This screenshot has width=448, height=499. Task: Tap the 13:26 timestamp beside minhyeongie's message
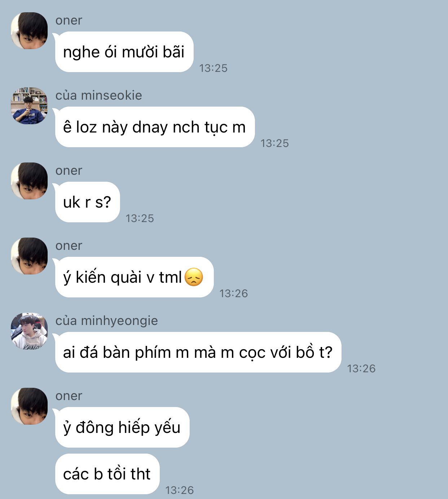point(361,369)
